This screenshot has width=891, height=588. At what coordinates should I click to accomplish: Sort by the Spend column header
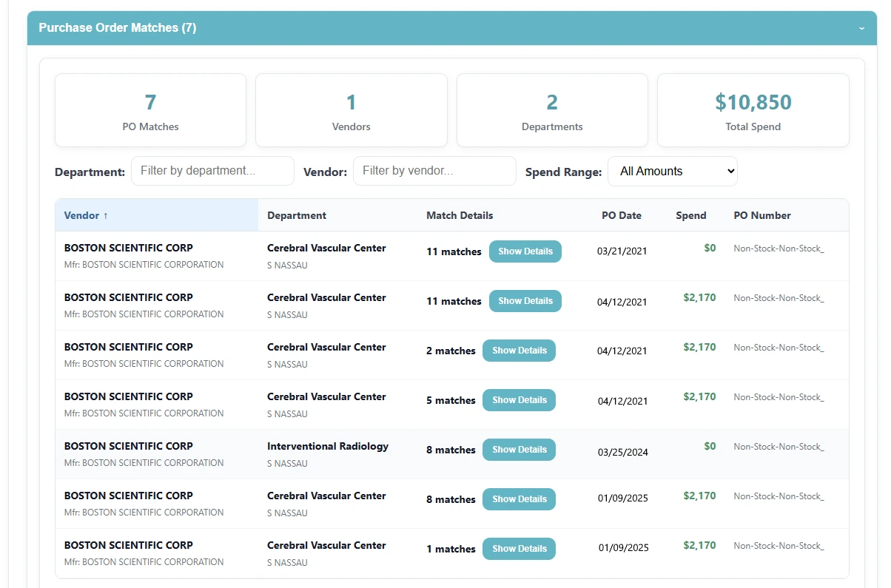(690, 215)
